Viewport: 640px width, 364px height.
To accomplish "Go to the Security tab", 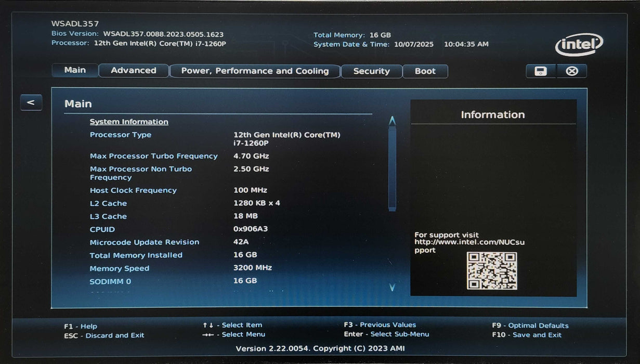I will 371,71.
